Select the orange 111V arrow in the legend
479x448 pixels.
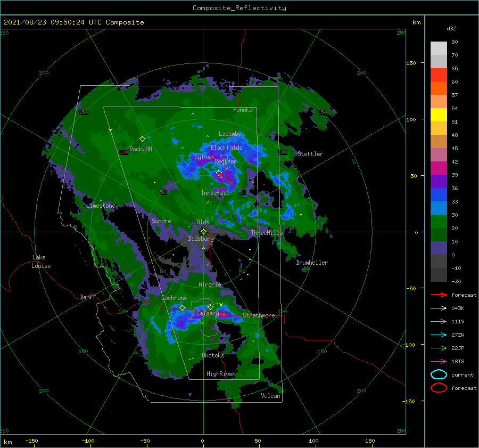coord(439,321)
